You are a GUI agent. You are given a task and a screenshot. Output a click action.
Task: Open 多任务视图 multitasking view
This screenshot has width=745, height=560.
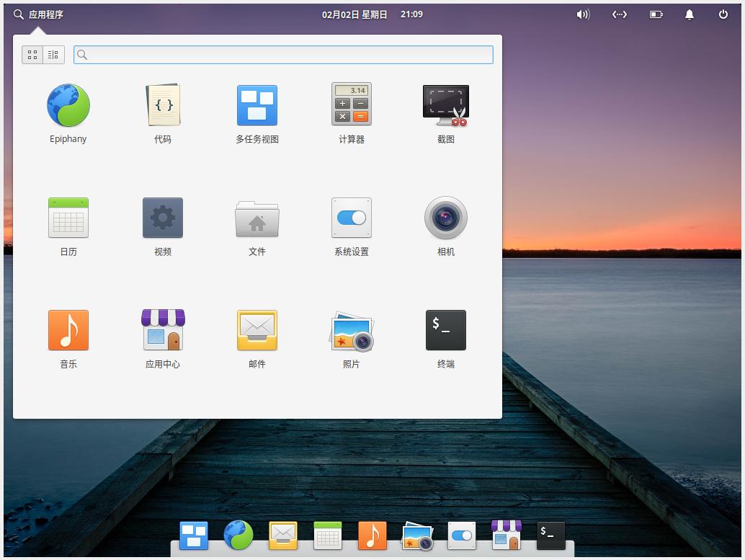pos(256,105)
